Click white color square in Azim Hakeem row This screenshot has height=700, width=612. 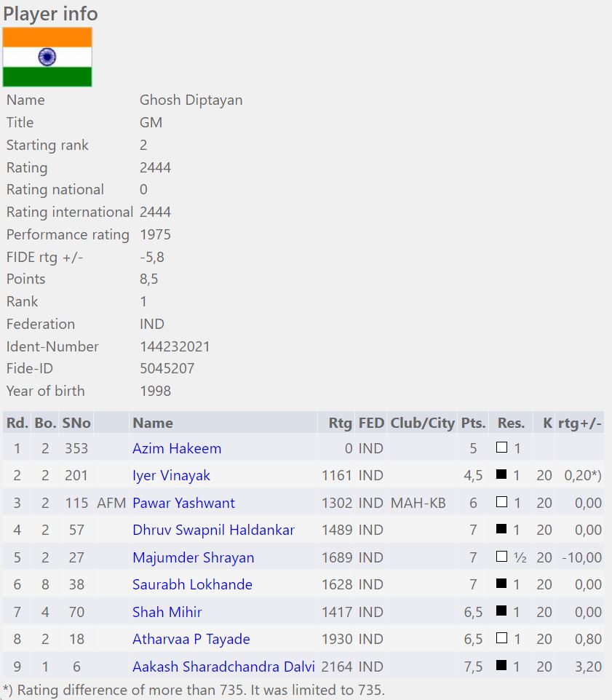point(501,448)
